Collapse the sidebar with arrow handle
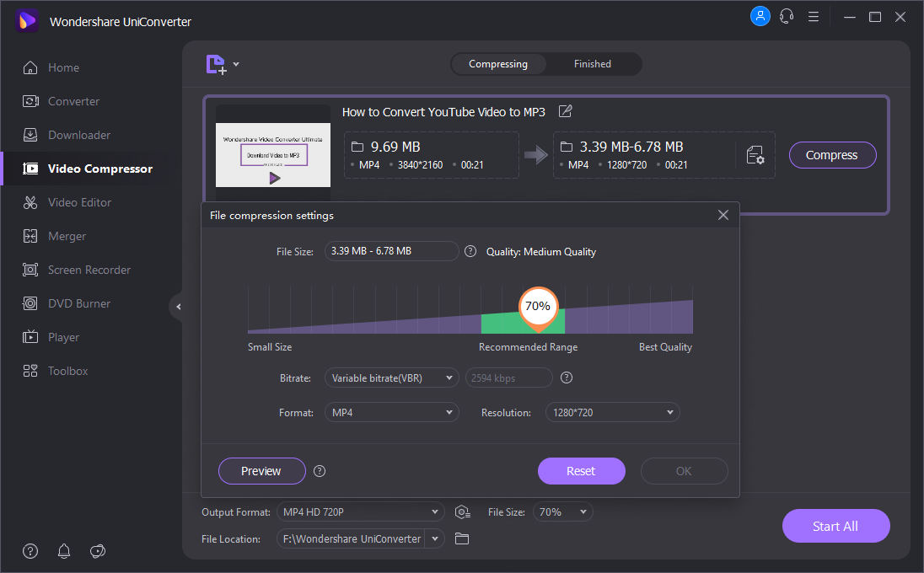 (177, 306)
